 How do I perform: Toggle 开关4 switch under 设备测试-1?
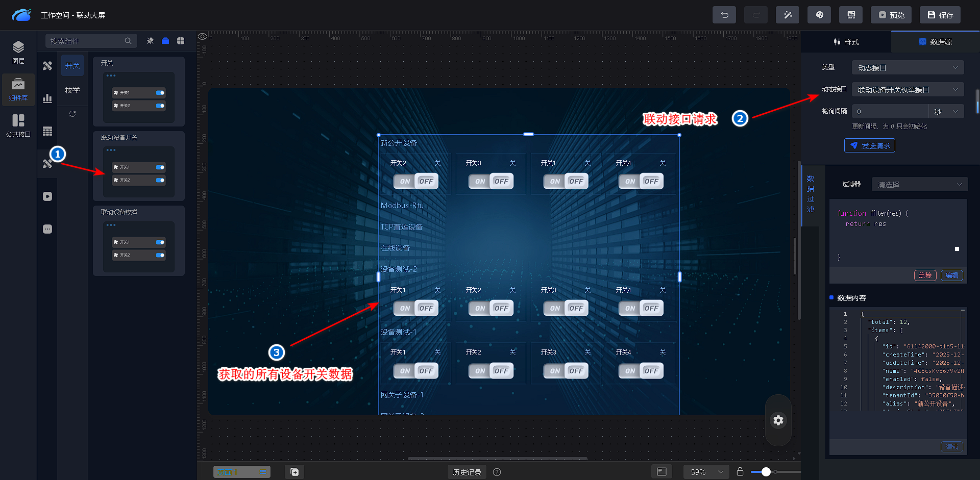click(641, 371)
